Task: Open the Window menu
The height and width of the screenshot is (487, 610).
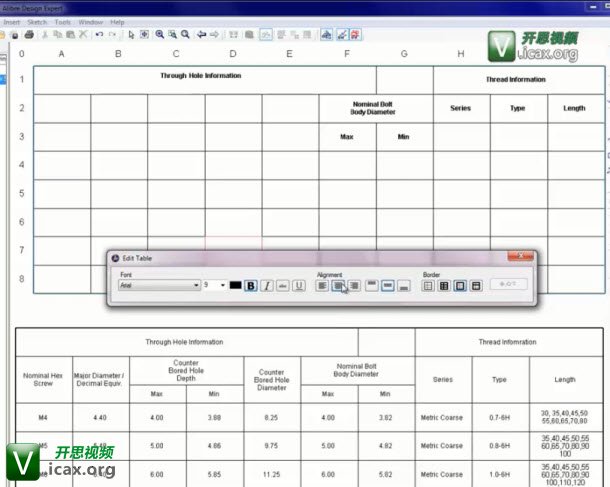Action: 91,22
